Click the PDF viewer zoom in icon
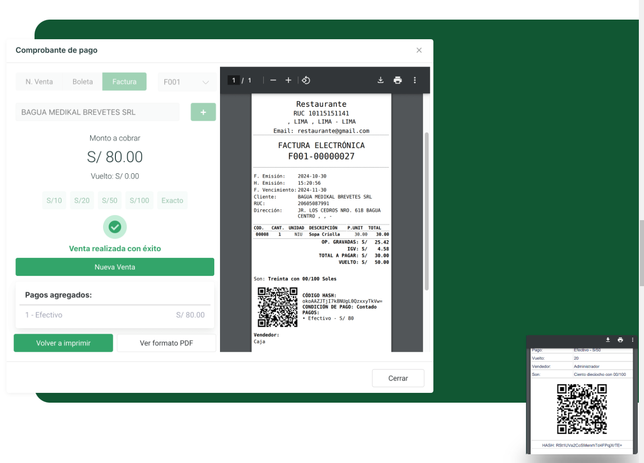The height and width of the screenshot is (463, 644). pos(289,80)
